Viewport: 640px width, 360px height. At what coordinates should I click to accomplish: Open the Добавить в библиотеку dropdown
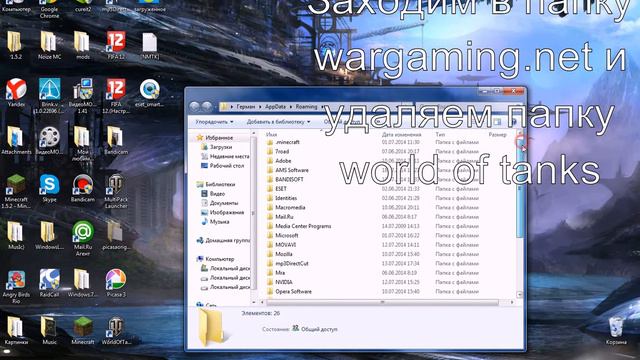pyautogui.click(x=278, y=122)
